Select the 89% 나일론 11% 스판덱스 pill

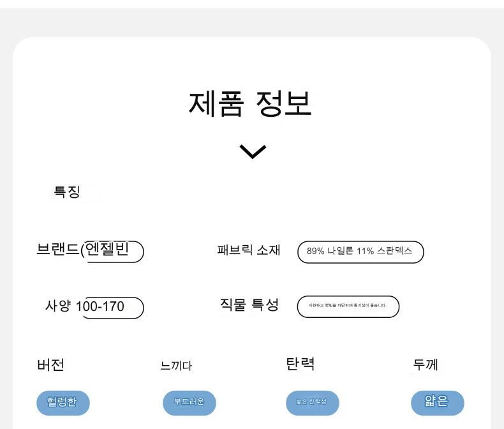[x=360, y=252]
